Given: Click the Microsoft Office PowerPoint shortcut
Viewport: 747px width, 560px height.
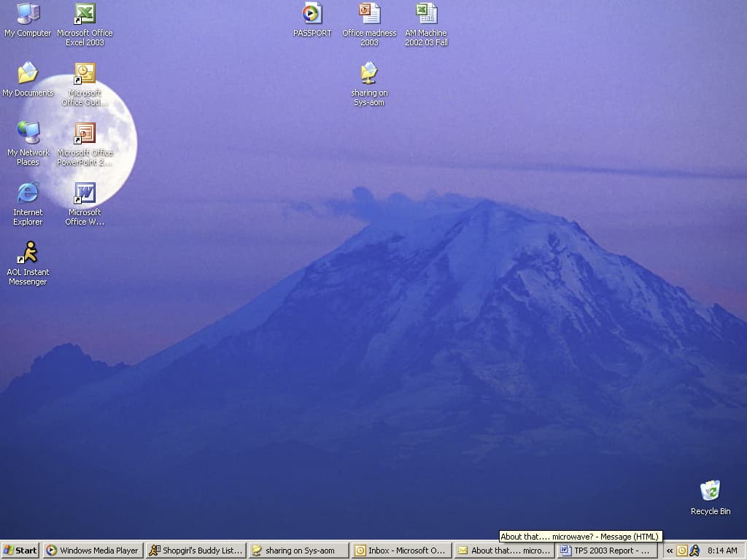Looking at the screenshot, I should click(85, 134).
